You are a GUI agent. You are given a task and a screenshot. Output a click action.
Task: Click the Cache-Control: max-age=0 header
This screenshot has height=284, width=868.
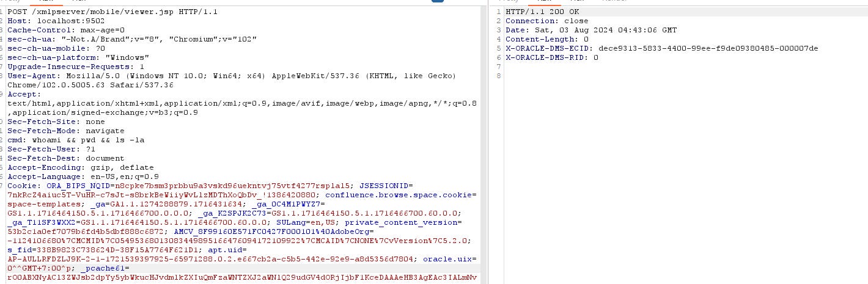point(66,30)
